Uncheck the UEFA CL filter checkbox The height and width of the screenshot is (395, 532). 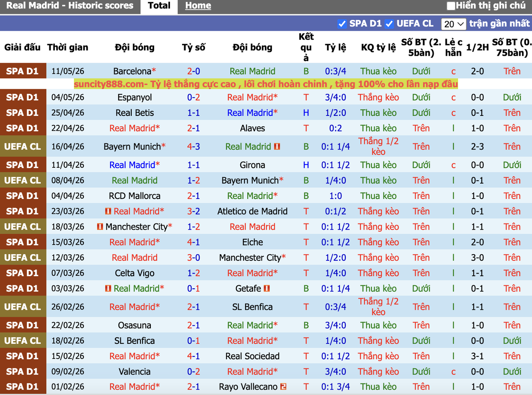click(389, 24)
